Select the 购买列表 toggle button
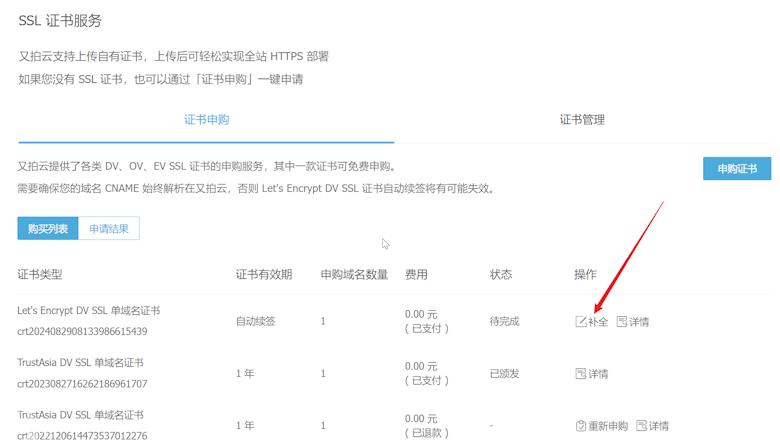The height and width of the screenshot is (448, 780). coord(48,228)
